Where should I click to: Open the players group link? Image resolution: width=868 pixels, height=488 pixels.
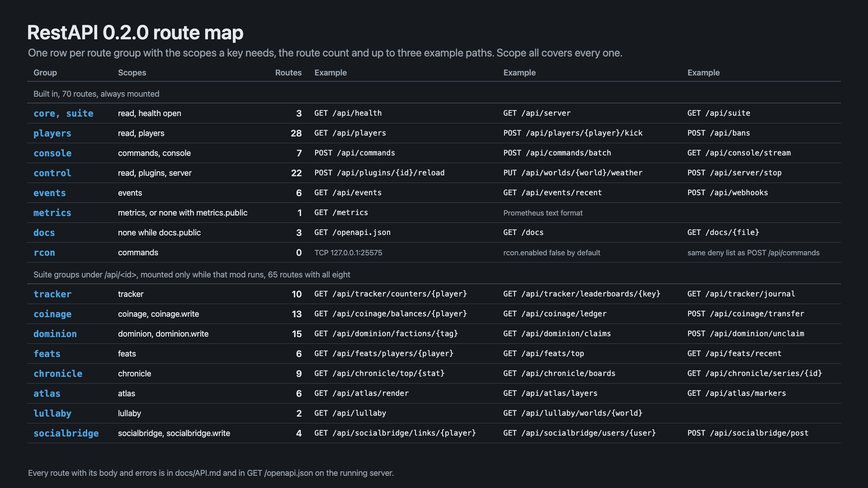[52, 133]
